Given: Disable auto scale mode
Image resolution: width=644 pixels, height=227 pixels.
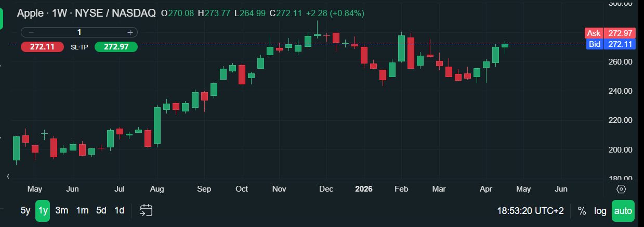Looking at the screenshot, I should point(623,211).
